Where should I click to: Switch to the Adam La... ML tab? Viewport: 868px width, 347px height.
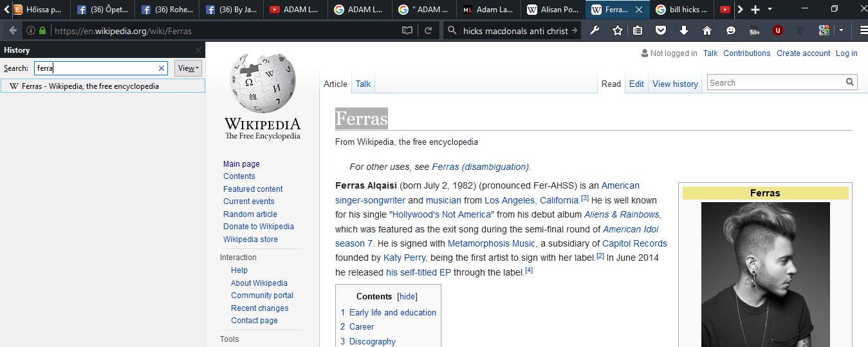pos(489,10)
